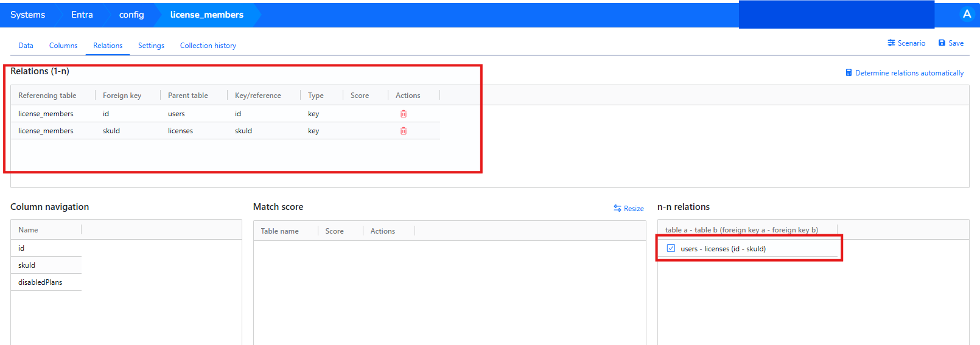The width and height of the screenshot is (980, 345).
Task: Open the Columns tab
Action: coord(63,46)
